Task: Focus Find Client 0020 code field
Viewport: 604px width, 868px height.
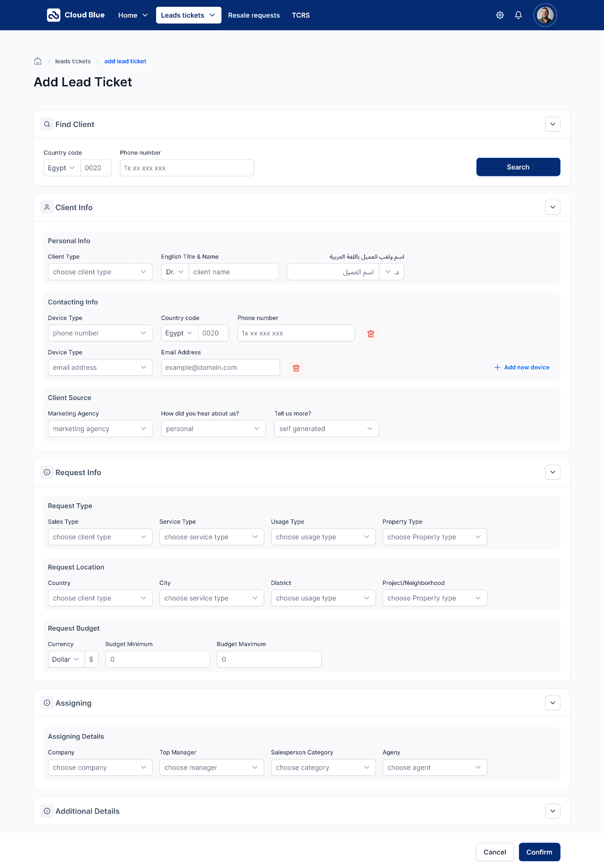Action: (96, 168)
